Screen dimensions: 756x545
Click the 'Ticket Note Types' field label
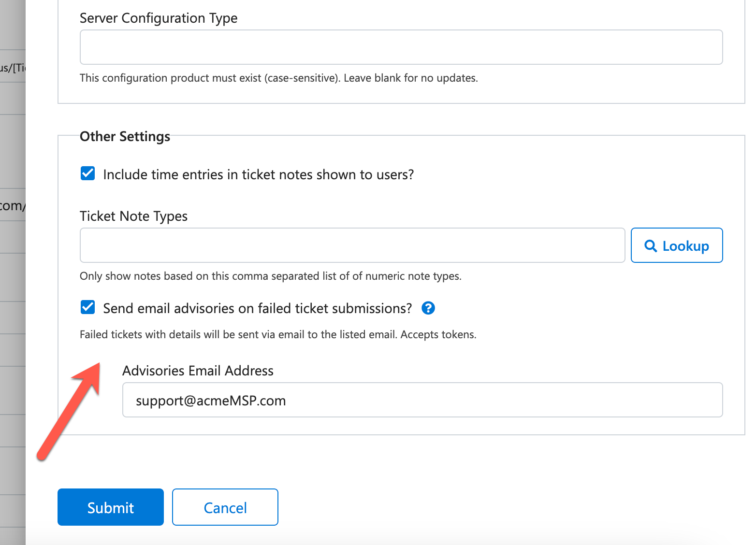pos(133,216)
